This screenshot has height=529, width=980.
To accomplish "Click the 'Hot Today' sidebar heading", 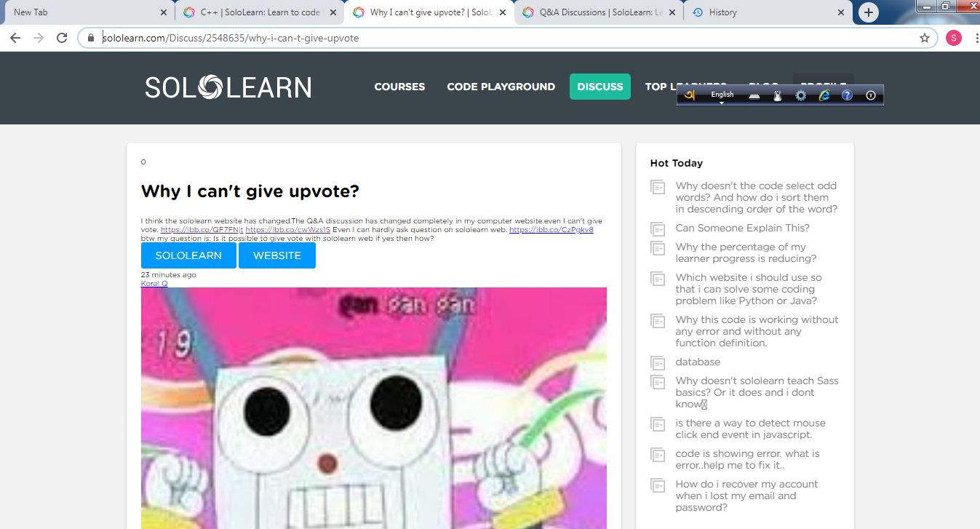I will pyautogui.click(x=677, y=163).
